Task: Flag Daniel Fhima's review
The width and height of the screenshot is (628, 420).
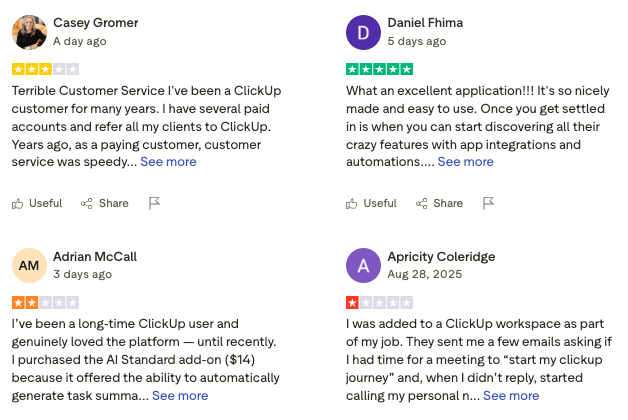Action: pos(489,203)
